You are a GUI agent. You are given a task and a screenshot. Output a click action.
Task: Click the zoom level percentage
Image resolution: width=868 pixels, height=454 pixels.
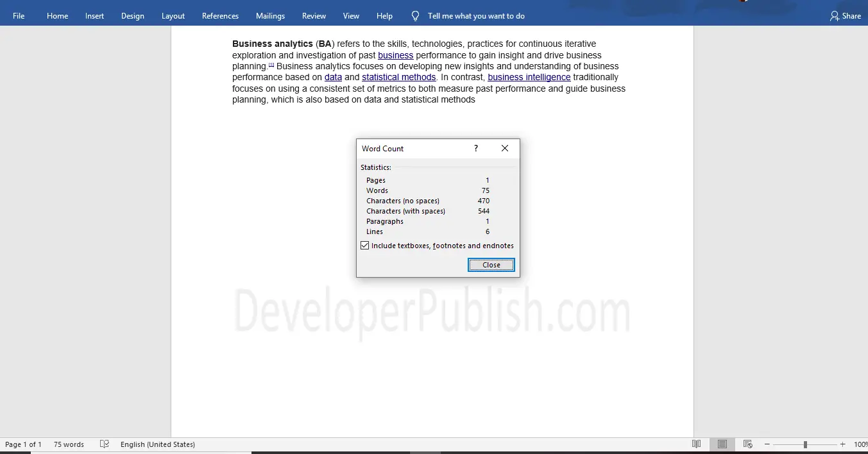(x=860, y=444)
